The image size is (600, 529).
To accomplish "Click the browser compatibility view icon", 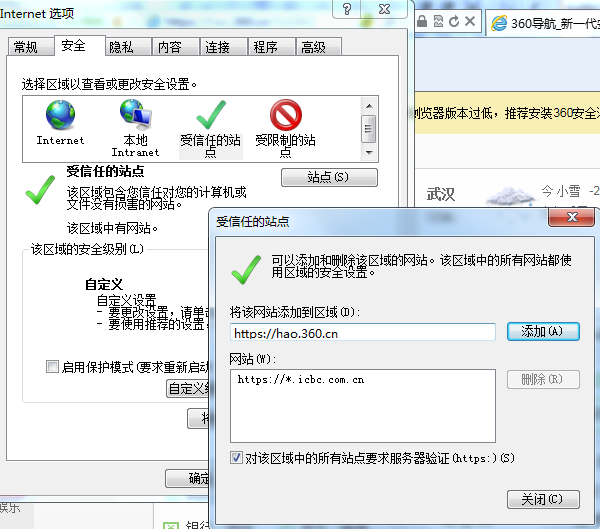I will point(438,21).
